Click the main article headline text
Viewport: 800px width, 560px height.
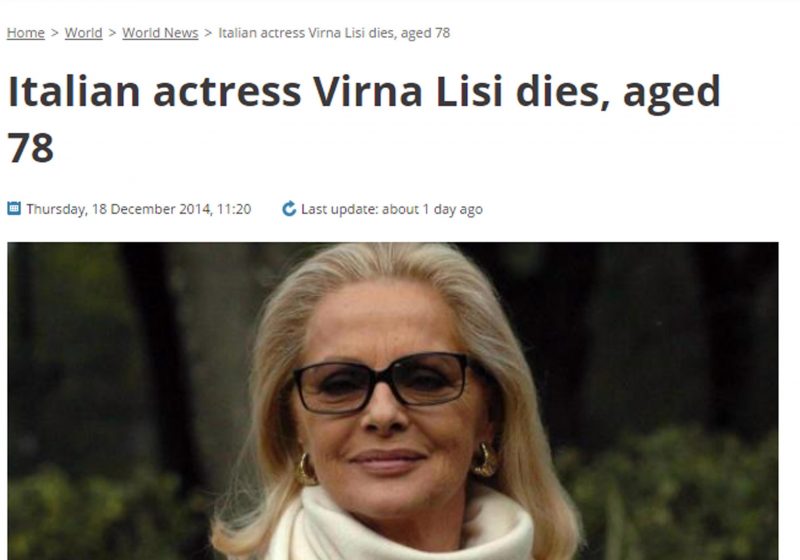(x=364, y=119)
